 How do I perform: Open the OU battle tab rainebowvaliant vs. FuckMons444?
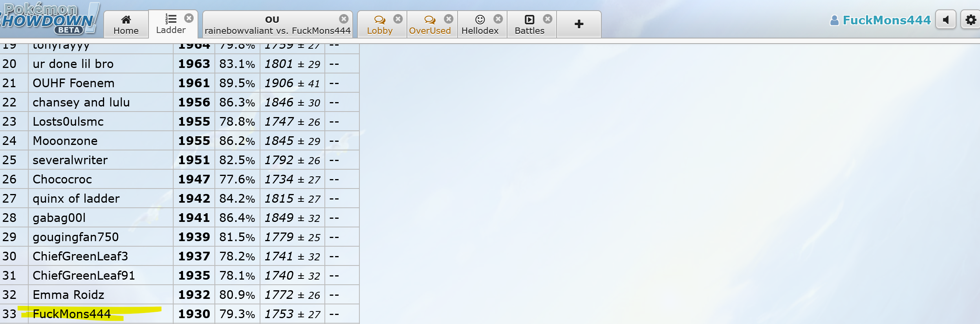click(x=277, y=24)
